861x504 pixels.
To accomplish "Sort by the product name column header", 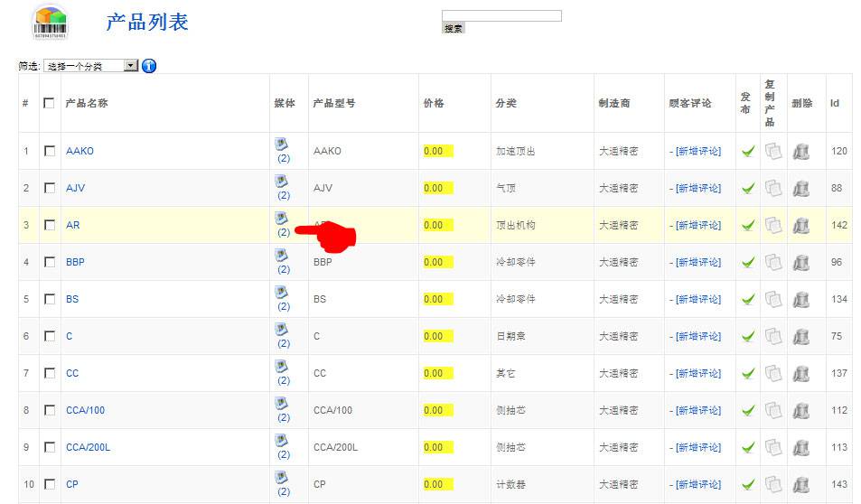I will [87, 103].
